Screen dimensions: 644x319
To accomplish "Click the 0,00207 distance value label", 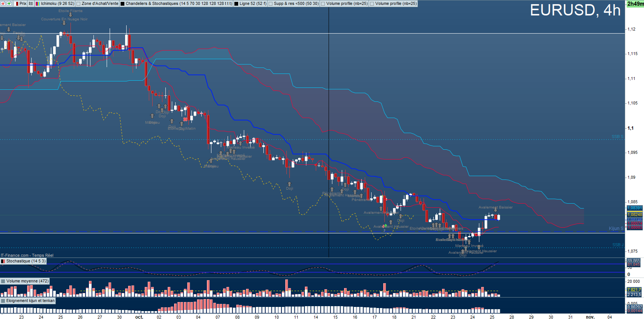I will coord(635,307).
